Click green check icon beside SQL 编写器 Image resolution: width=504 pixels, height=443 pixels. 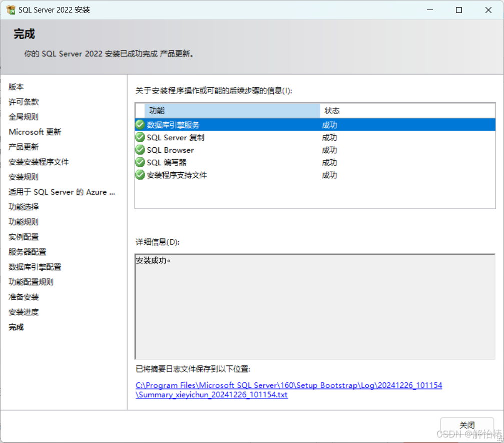point(140,162)
